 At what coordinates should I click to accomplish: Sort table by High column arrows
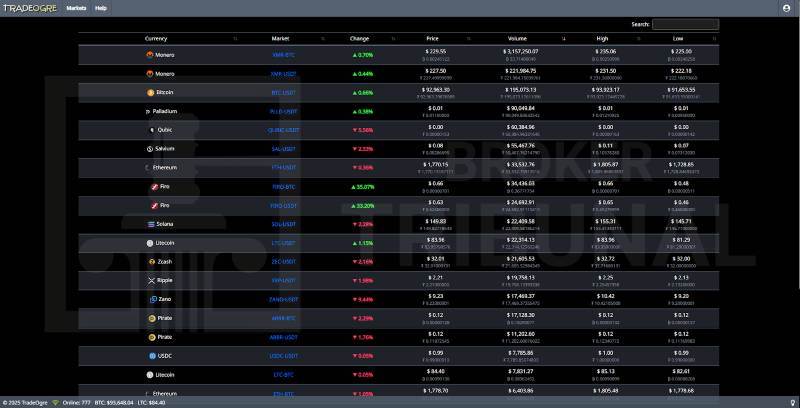(x=639, y=39)
